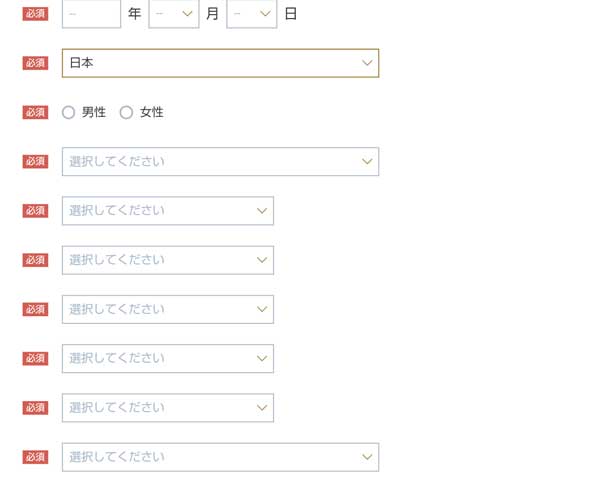Open the fifth narrow 選択してください dropdown
Viewport: 600px width, 483px height.
pos(167,408)
